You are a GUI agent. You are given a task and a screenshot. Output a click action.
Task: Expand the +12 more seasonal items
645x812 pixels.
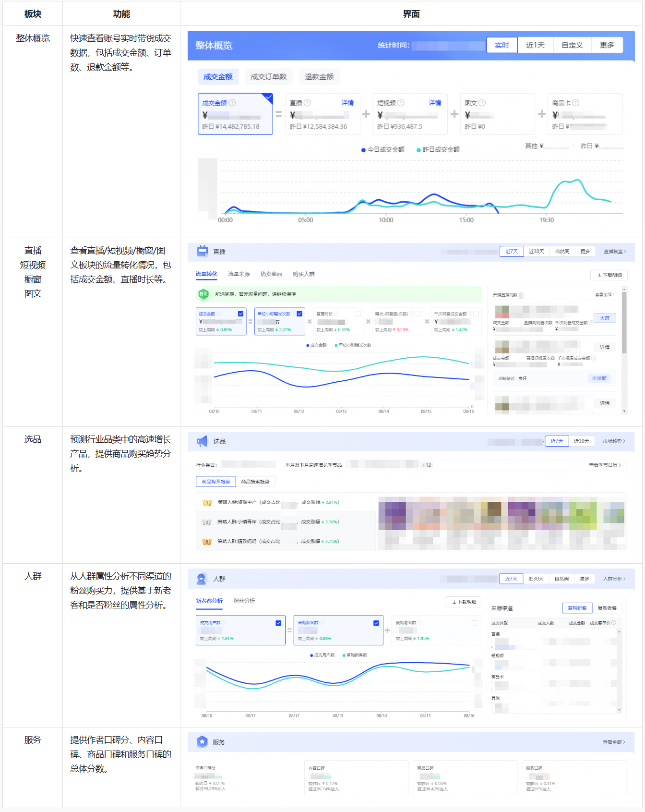click(427, 465)
